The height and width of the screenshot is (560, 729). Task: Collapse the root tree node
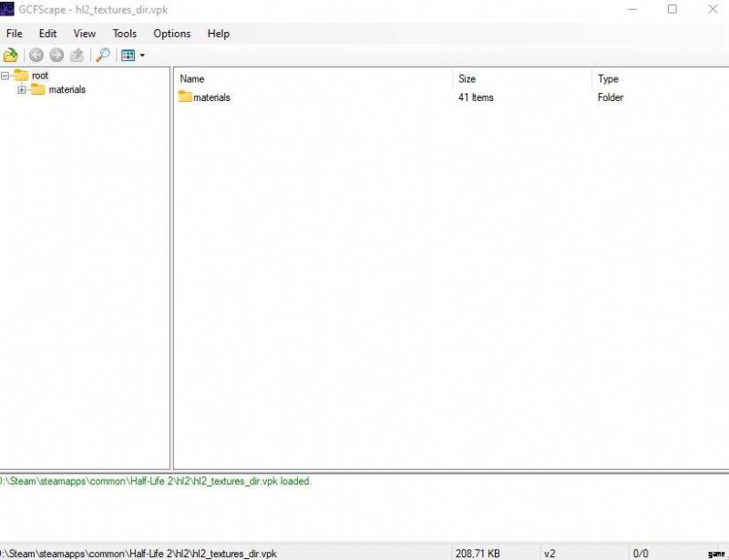(5, 76)
